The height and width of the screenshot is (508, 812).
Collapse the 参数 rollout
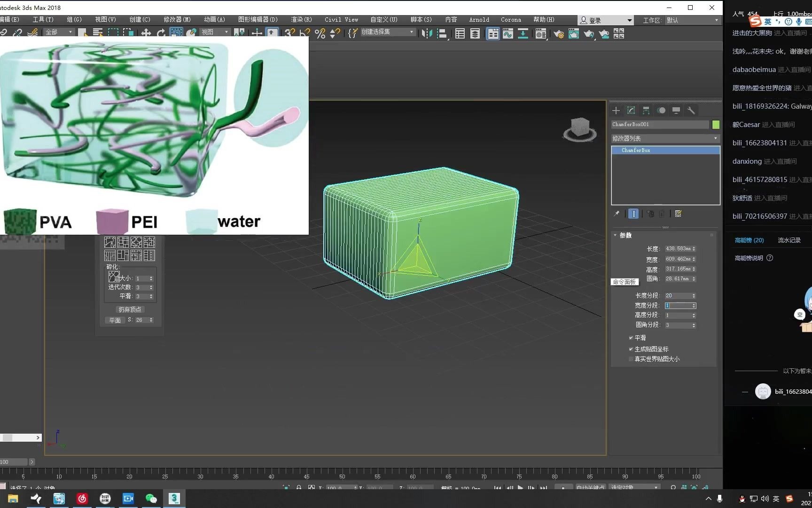[x=625, y=235]
